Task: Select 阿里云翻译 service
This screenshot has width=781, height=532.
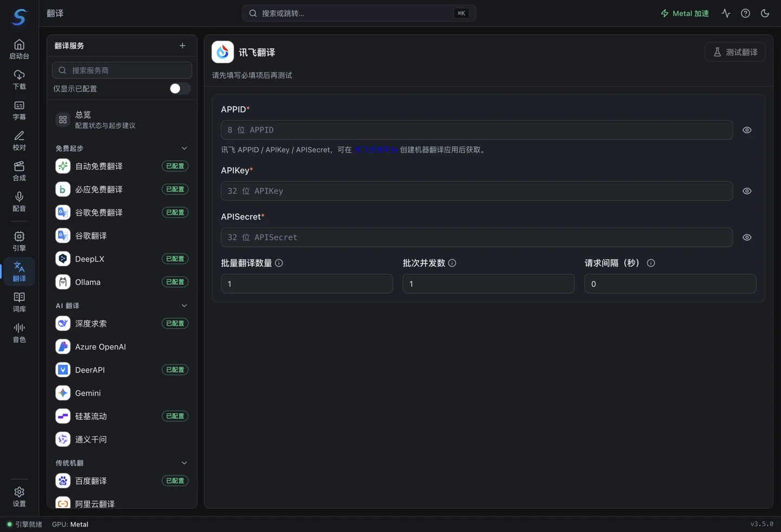Action: 122,503
